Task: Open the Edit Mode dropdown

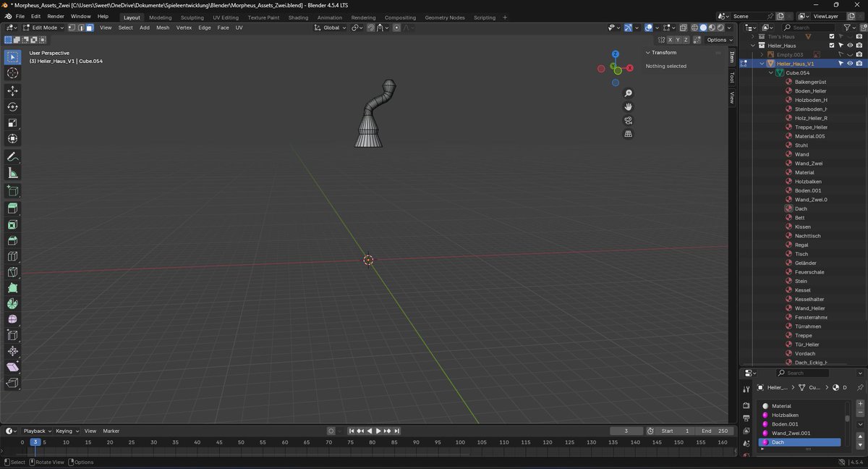Action: 43,28
